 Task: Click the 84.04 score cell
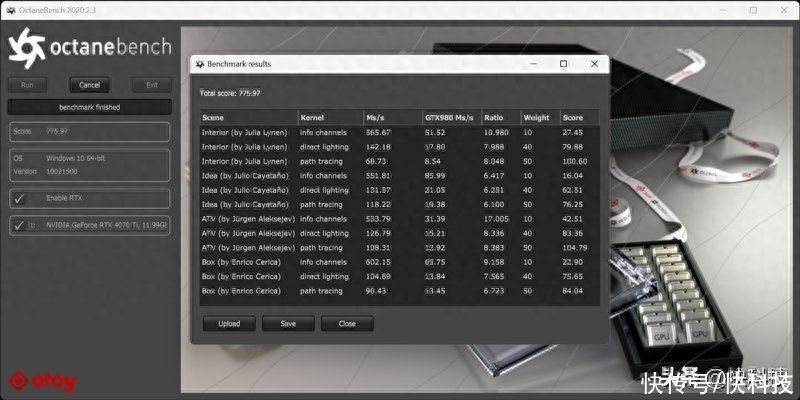coord(573,291)
